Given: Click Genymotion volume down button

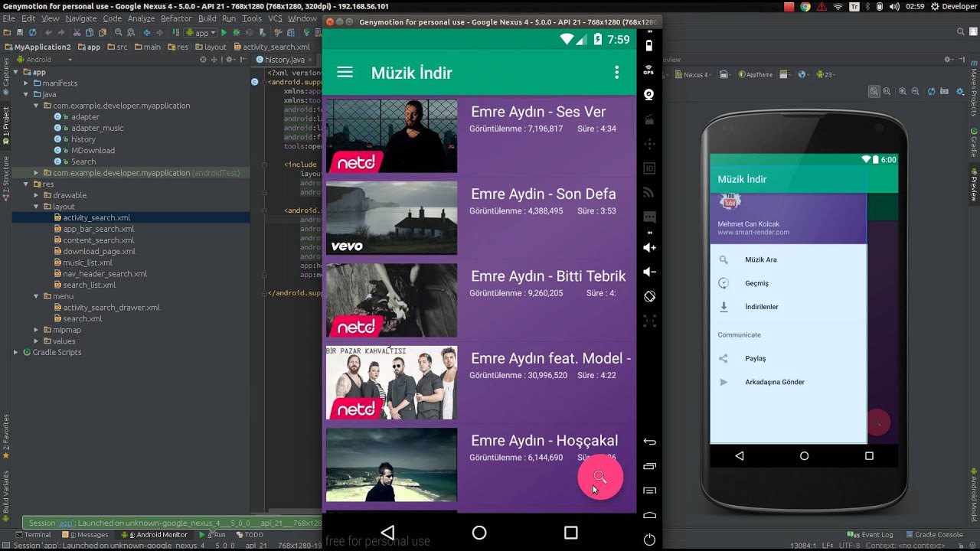Looking at the screenshot, I should 649,272.
